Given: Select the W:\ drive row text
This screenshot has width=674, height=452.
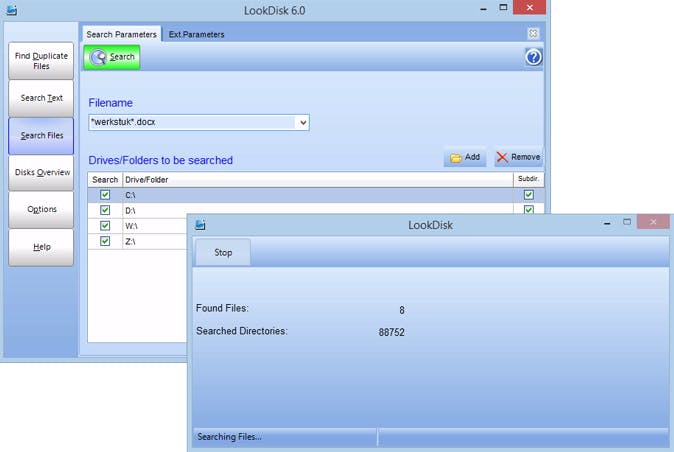Looking at the screenshot, I should pos(132,226).
